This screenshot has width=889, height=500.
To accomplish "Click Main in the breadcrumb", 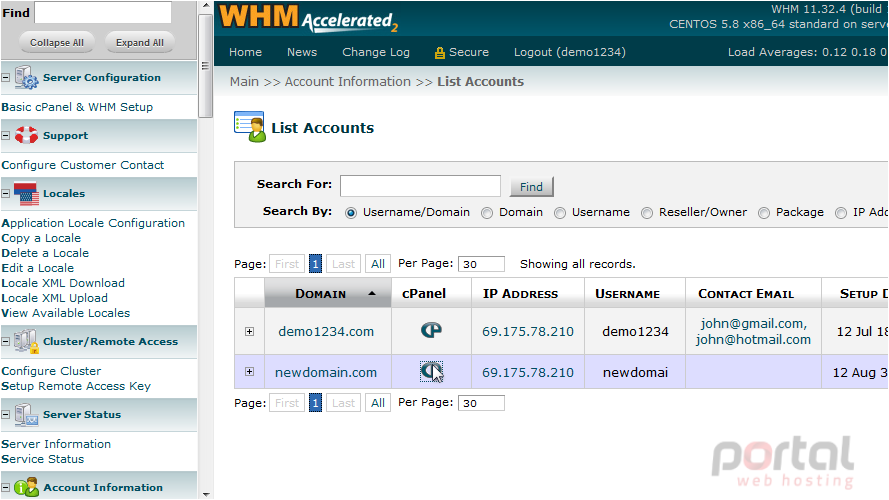I will 244,82.
